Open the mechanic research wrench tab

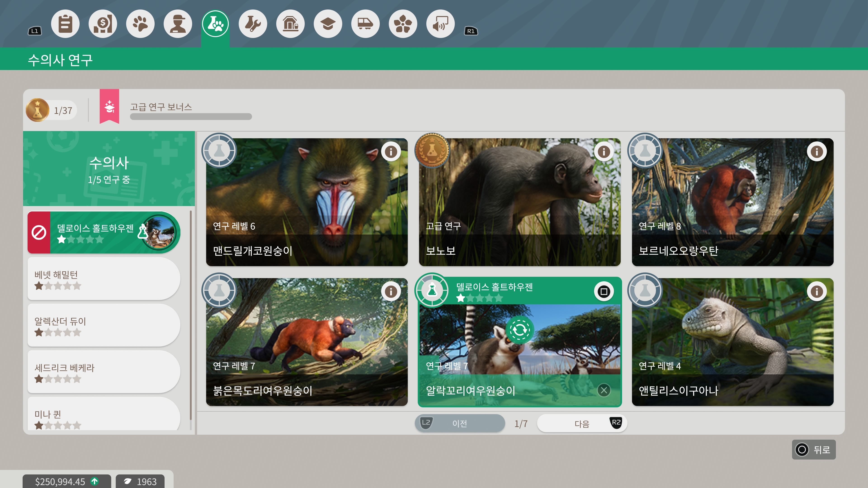[253, 24]
